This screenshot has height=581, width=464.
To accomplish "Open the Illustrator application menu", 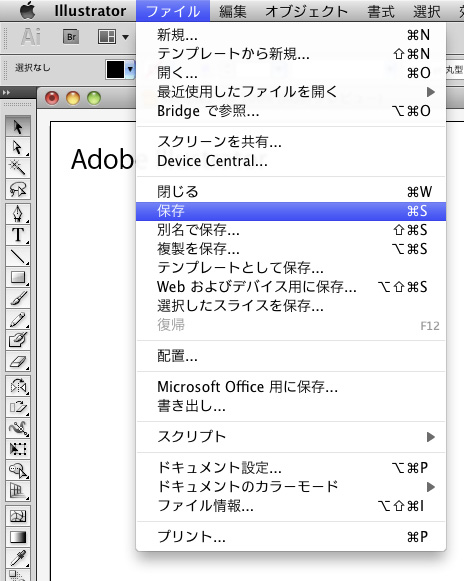I will tap(90, 11).
